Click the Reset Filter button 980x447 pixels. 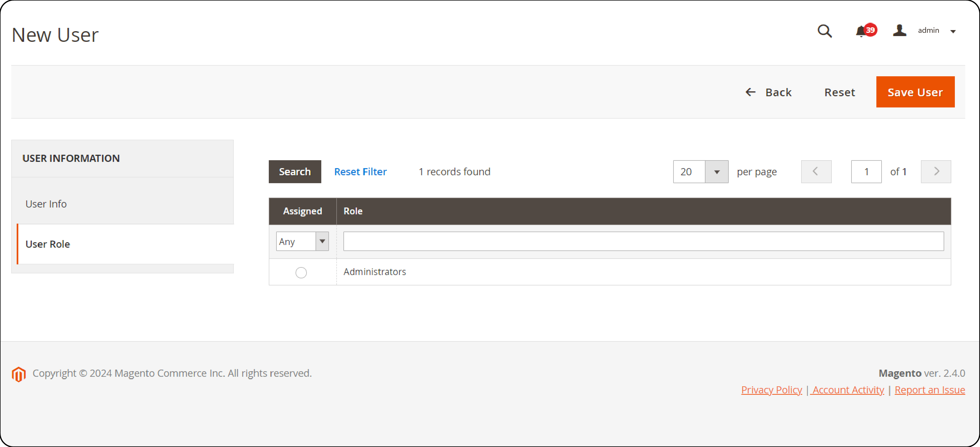pyautogui.click(x=361, y=171)
